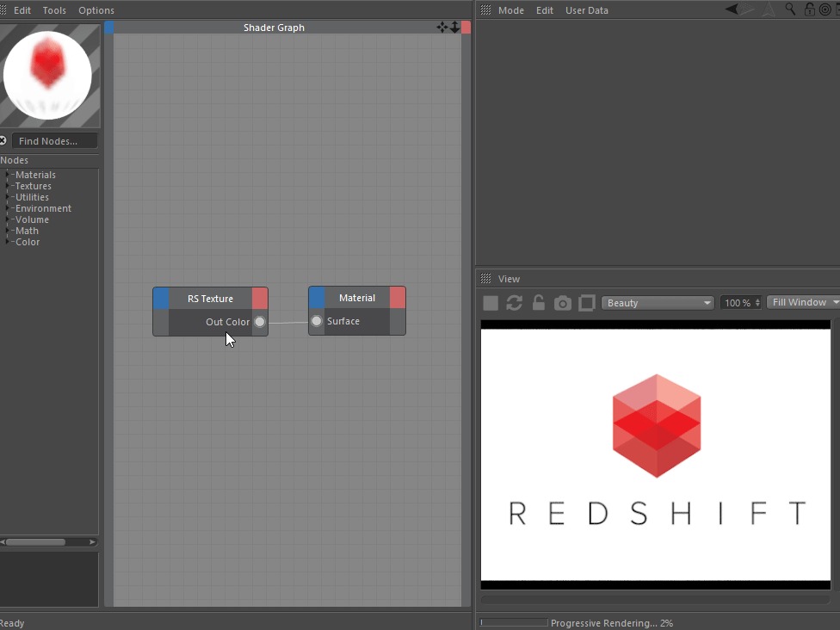The width and height of the screenshot is (840, 630).
Task: Stop the render using the square icon
Action: click(490, 302)
